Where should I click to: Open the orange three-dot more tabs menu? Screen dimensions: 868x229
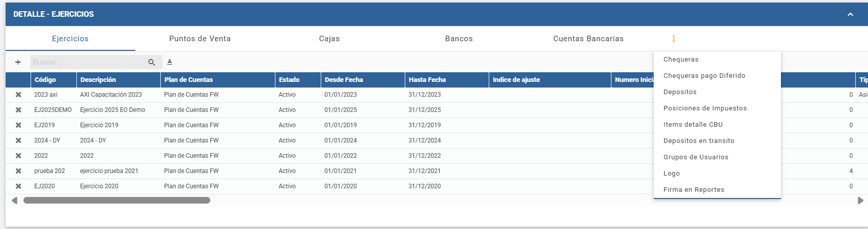tap(674, 39)
